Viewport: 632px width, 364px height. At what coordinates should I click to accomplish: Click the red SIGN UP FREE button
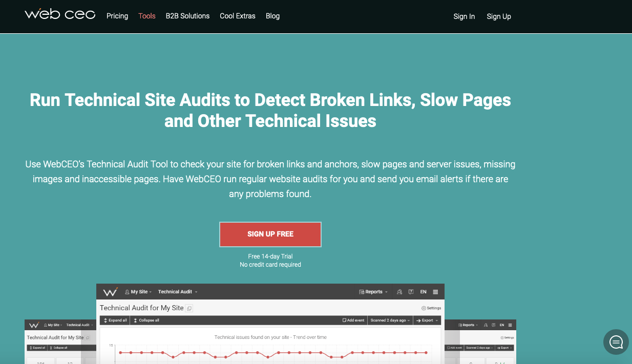click(270, 234)
